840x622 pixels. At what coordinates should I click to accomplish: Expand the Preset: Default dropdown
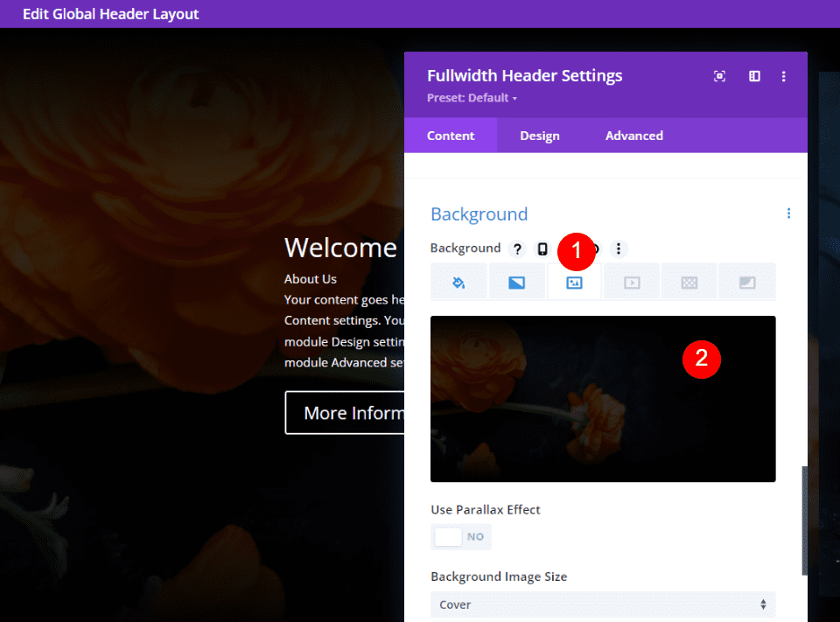pyautogui.click(x=472, y=98)
